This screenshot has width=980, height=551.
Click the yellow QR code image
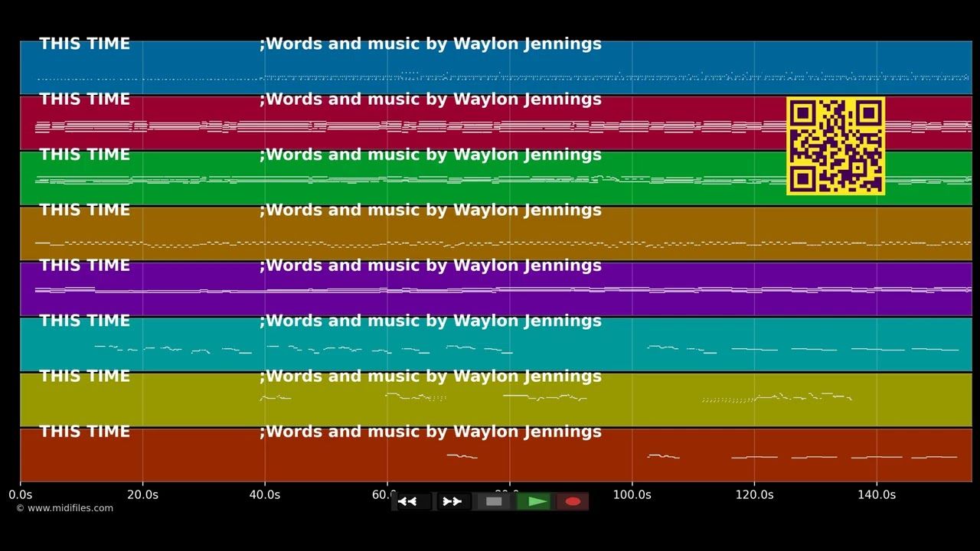[x=836, y=145]
